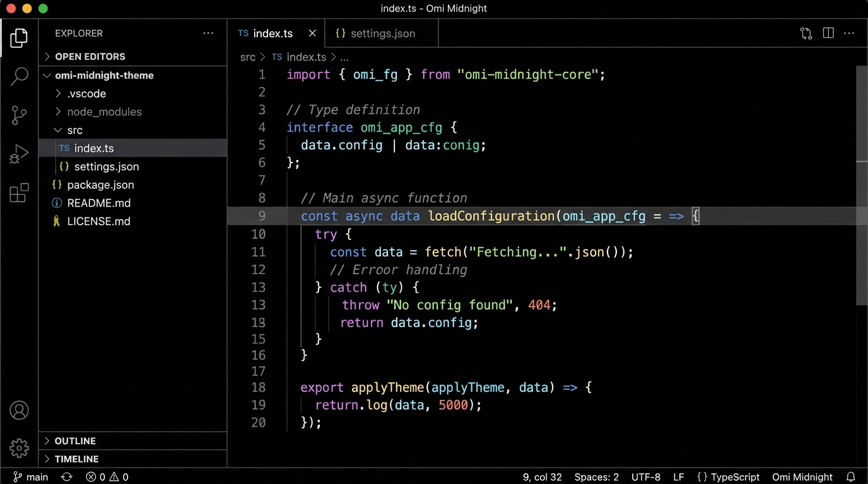Click Omi Midnight theme status item
Image resolution: width=868 pixels, height=484 pixels.
(802, 477)
